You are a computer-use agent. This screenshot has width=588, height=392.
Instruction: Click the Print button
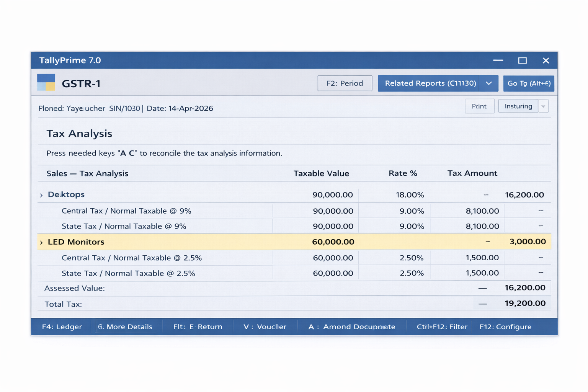pyautogui.click(x=479, y=106)
